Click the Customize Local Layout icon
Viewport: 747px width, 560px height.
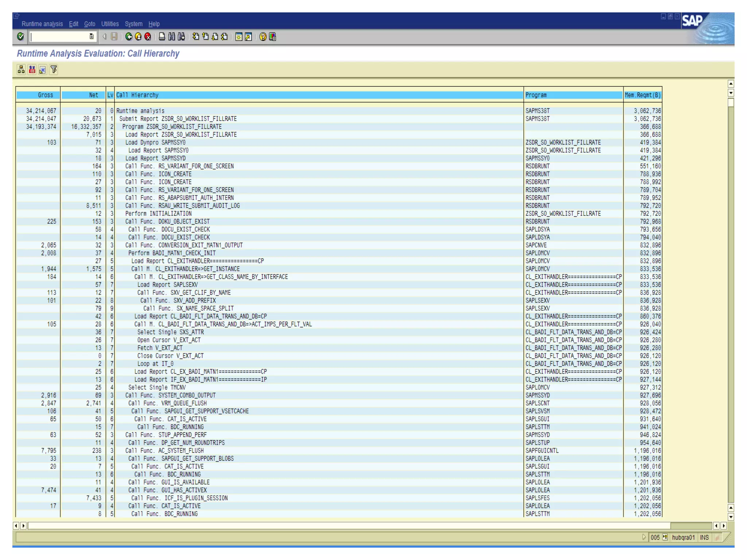[x=272, y=37]
